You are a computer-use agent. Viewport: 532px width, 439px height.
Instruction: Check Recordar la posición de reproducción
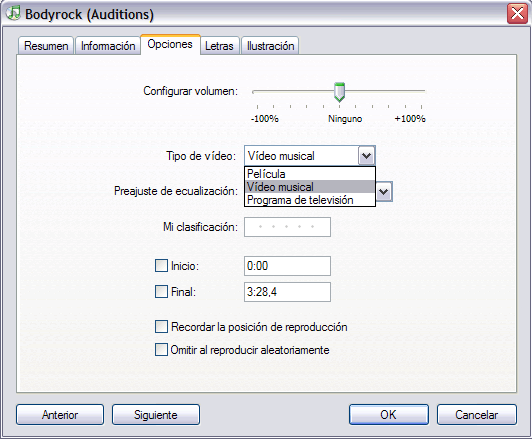coord(161,327)
